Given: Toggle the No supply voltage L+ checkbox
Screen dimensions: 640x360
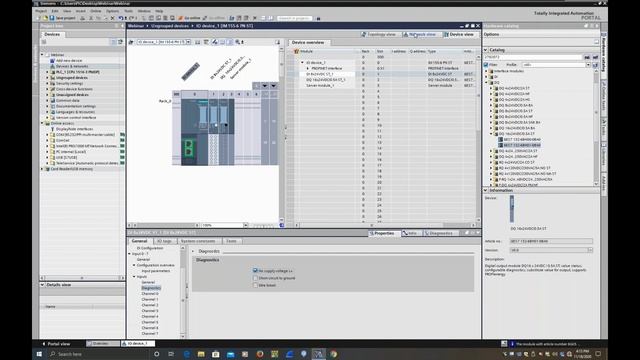Looking at the screenshot, I should point(255,271).
